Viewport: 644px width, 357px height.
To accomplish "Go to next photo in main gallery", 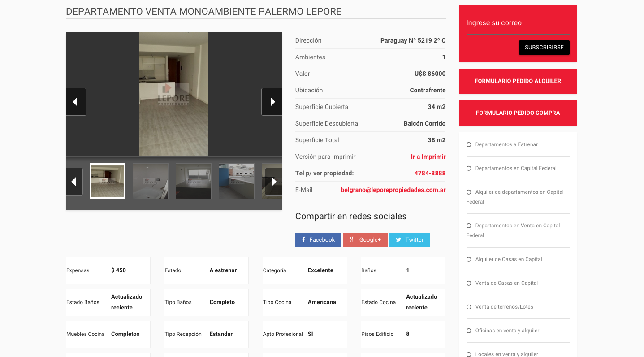I will tap(272, 102).
